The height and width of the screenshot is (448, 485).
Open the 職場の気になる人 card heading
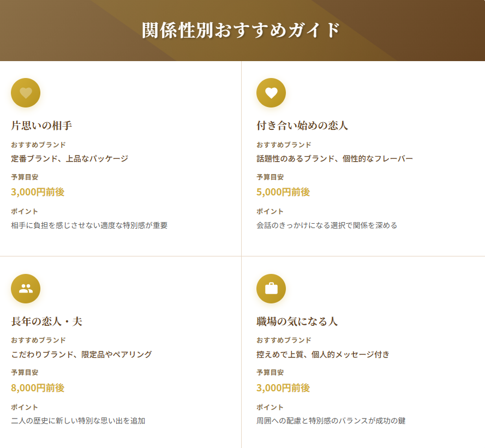297,321
